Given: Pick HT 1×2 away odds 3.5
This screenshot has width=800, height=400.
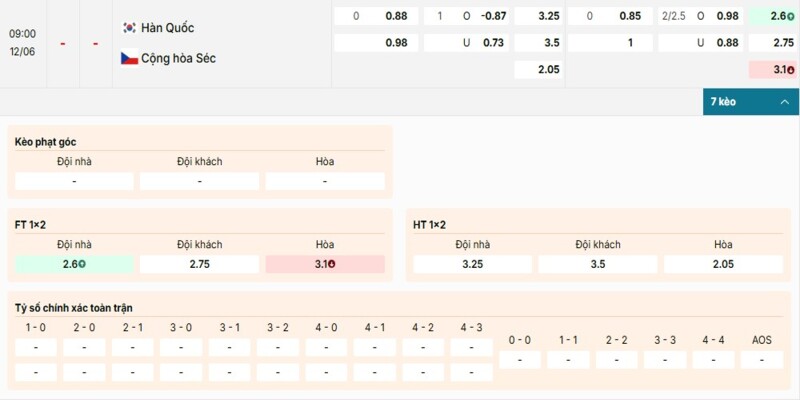Looking at the screenshot, I should tap(598, 264).
